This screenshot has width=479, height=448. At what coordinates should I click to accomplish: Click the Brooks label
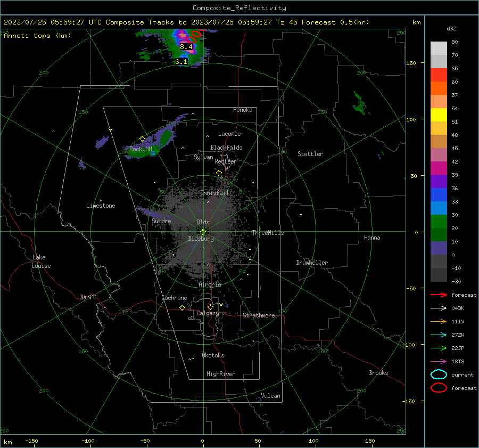pos(378,373)
